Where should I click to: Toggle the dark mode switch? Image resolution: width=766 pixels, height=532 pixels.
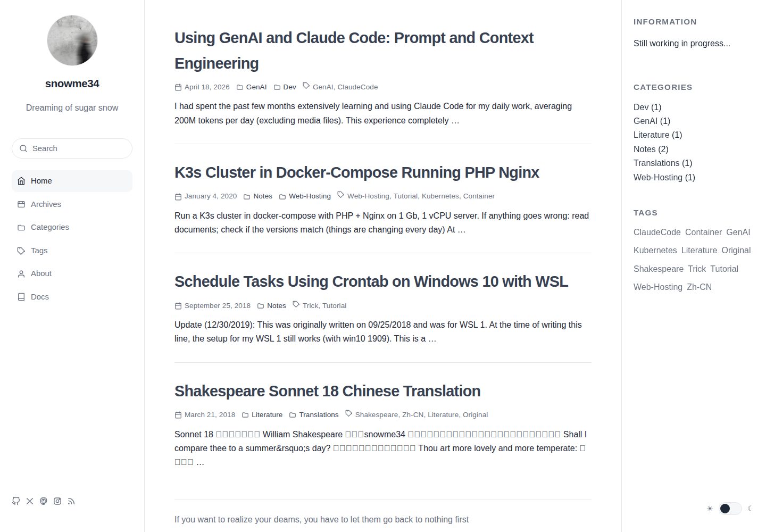pos(730,509)
